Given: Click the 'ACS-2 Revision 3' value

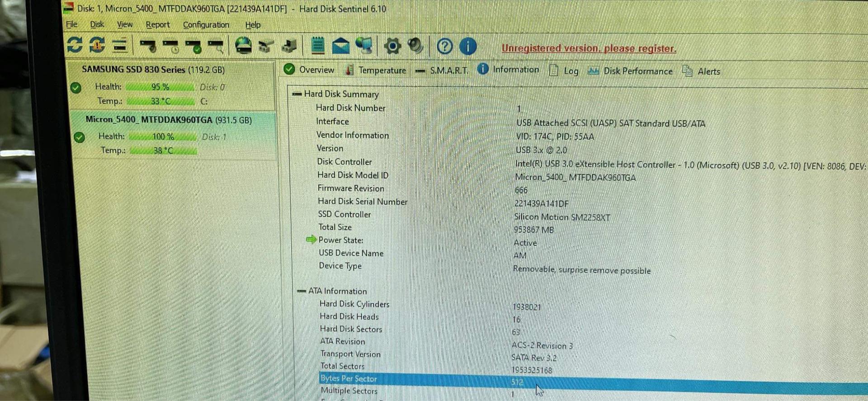Looking at the screenshot, I should (x=542, y=345).
